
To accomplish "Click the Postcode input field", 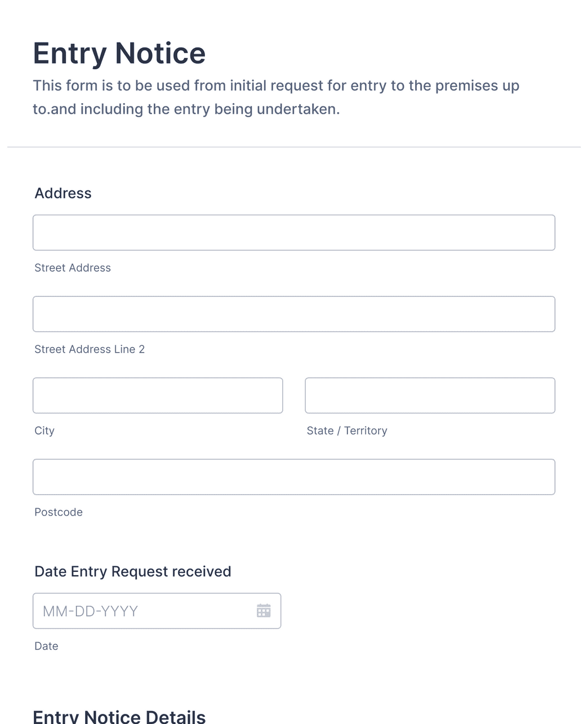I will click(294, 477).
